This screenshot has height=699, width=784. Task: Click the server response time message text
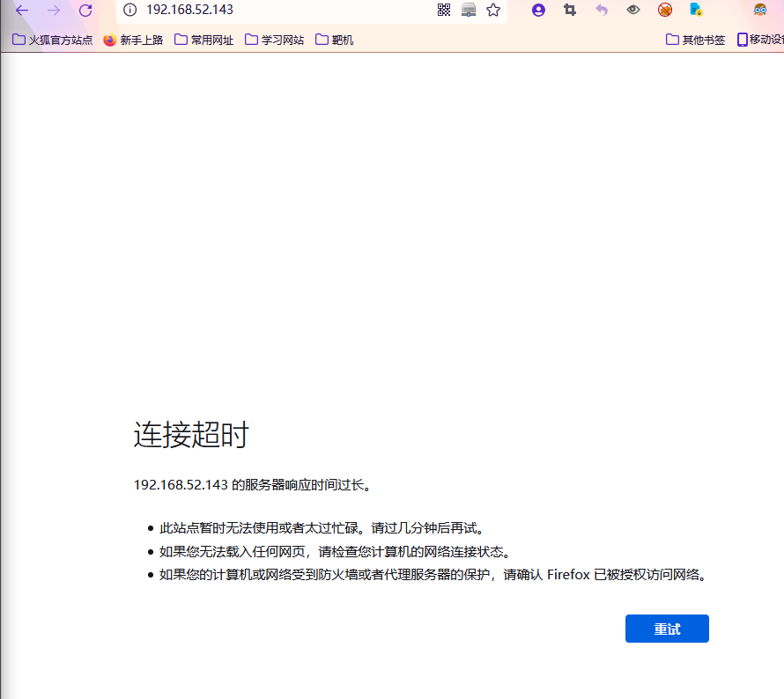coord(253,485)
